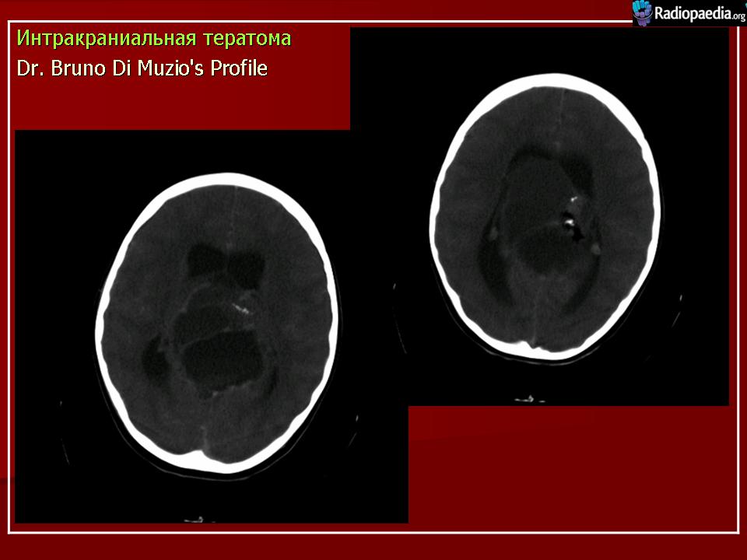Image resolution: width=747 pixels, height=560 pixels.
Task: Click the Radiopaedia logo icon
Action: (x=642, y=12)
